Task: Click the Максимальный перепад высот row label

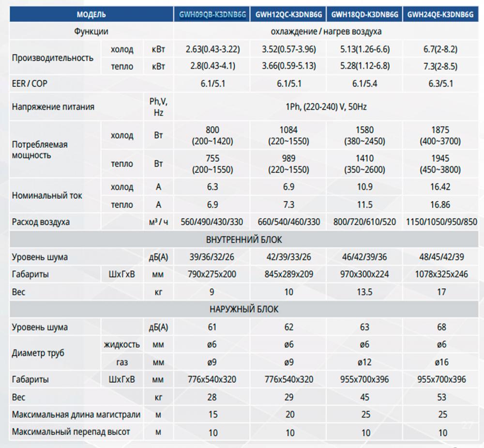Action: point(71,432)
